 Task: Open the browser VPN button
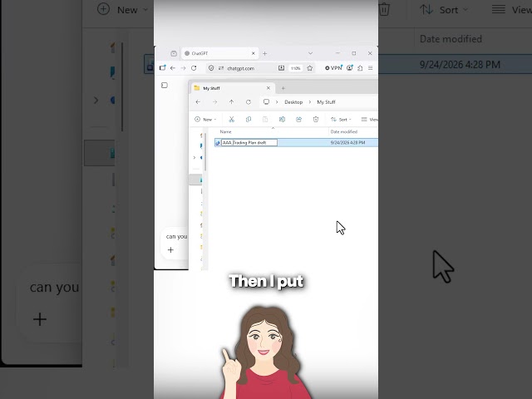coord(333,68)
